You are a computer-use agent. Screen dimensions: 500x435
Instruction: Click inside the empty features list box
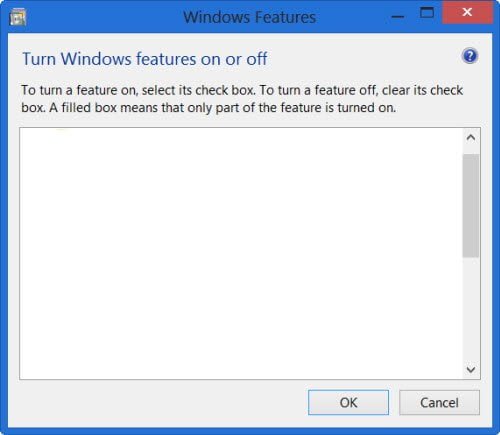coord(241,253)
